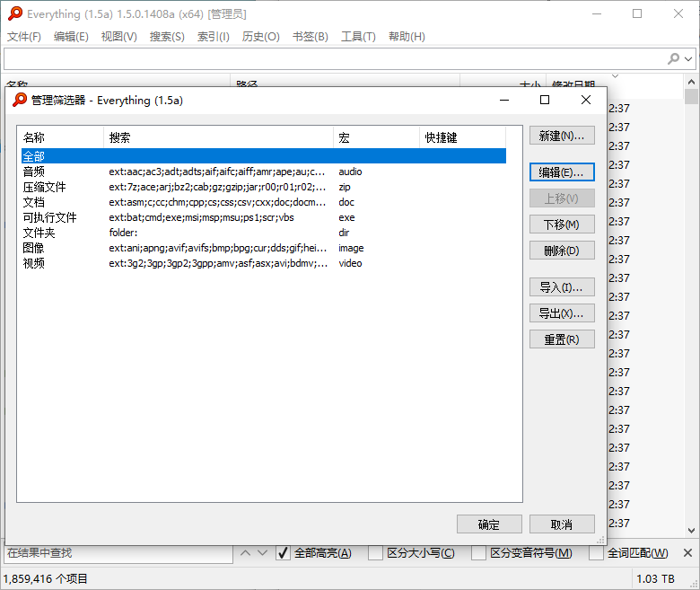This screenshot has height=590, width=700.
Task: Select the 压缩文件 filter row
Action: coord(263,187)
